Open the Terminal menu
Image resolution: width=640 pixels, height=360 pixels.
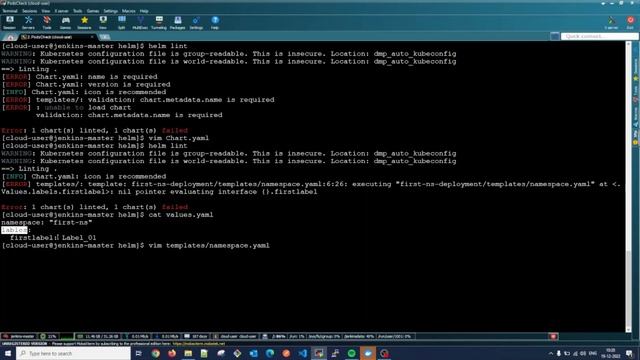pyautogui.click(x=10, y=11)
